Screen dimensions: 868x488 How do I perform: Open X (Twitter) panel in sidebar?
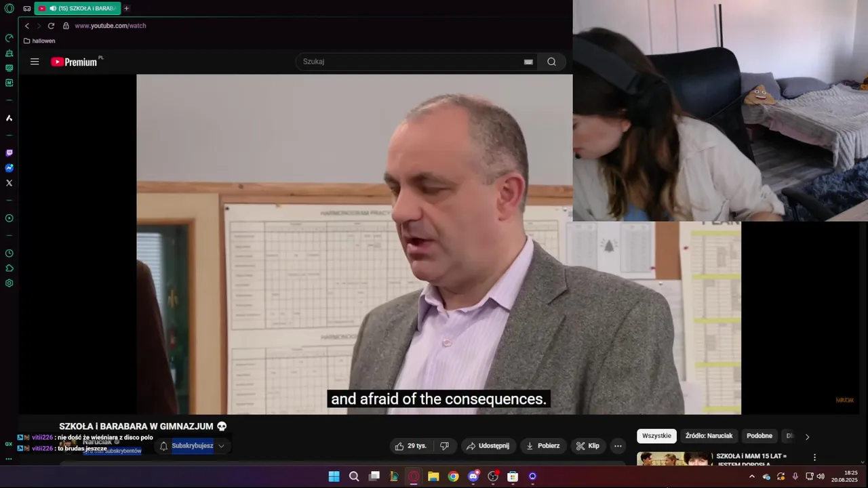click(x=9, y=183)
